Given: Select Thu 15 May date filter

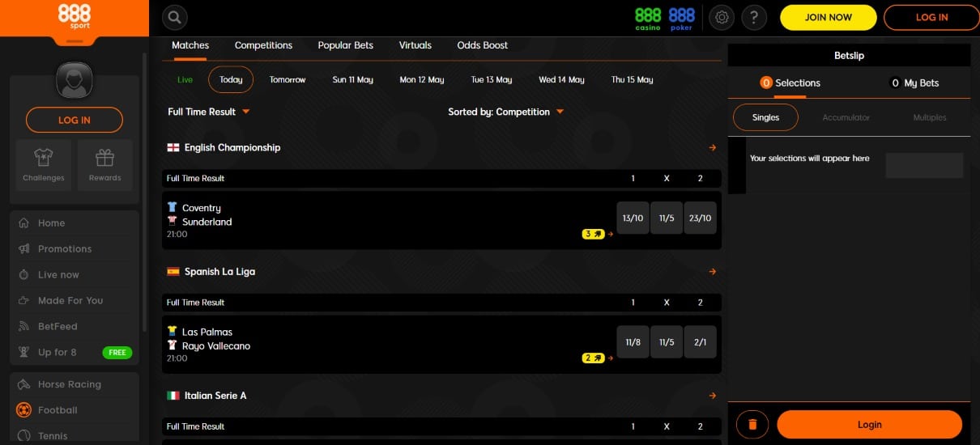Looking at the screenshot, I should point(633,80).
